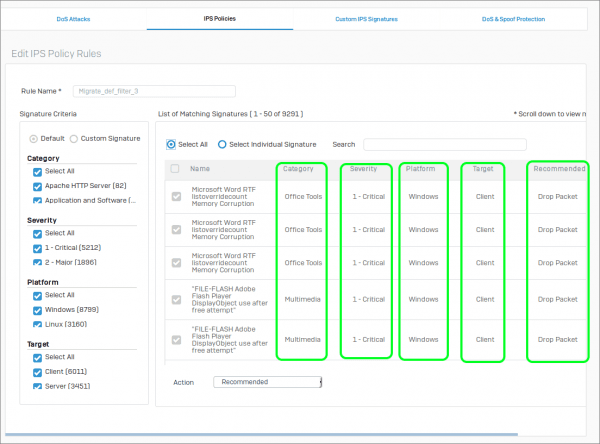Click 'Drop Packet' in first signature row

click(x=557, y=196)
